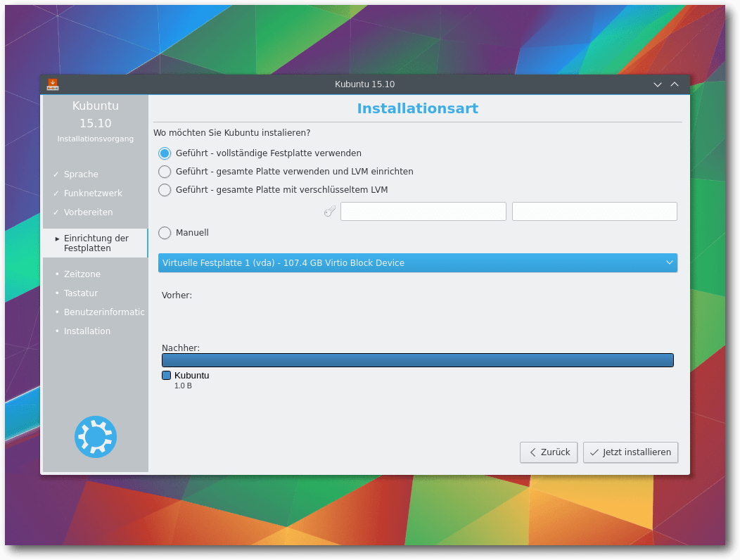This screenshot has height=560, width=740.
Task: Click the 'Nachher:' label
Action: (181, 348)
